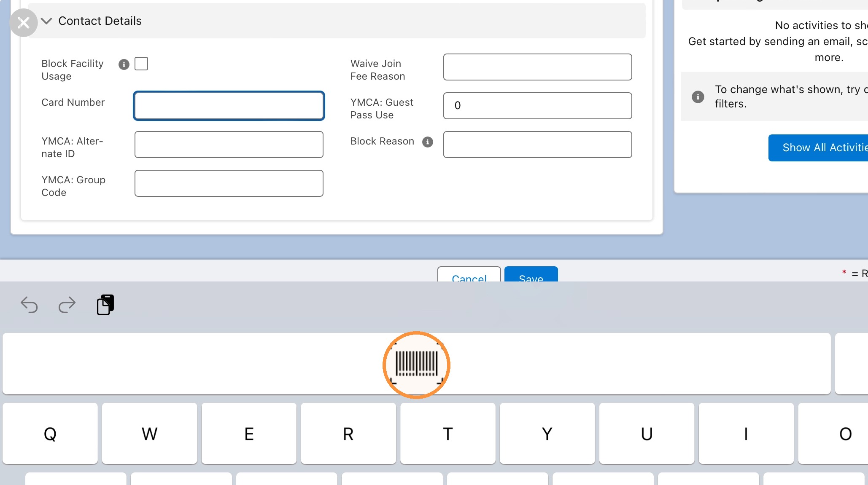Select the Waive Join Fee Reason field
Screen dimensions: 868x485
coord(538,67)
